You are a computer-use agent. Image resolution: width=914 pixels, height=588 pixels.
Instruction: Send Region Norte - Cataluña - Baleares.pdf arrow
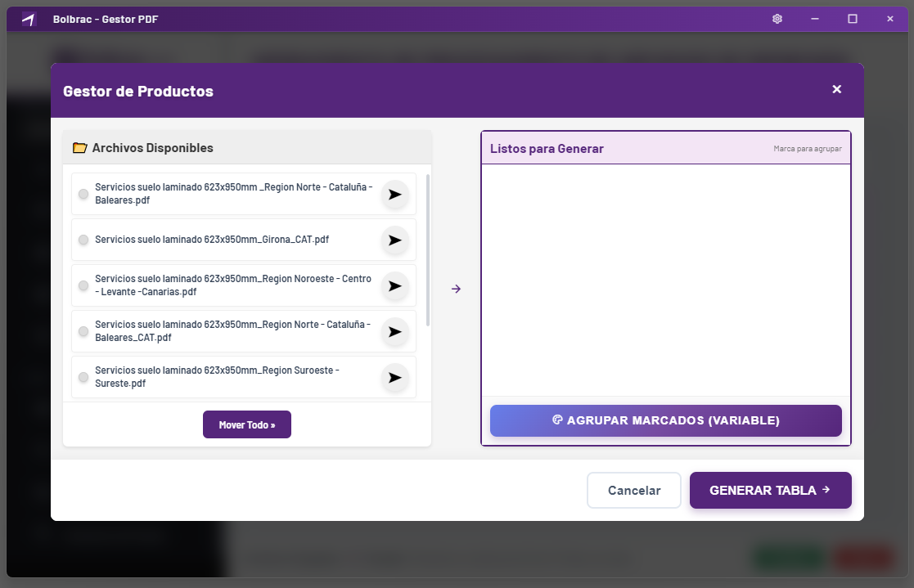pyautogui.click(x=394, y=195)
